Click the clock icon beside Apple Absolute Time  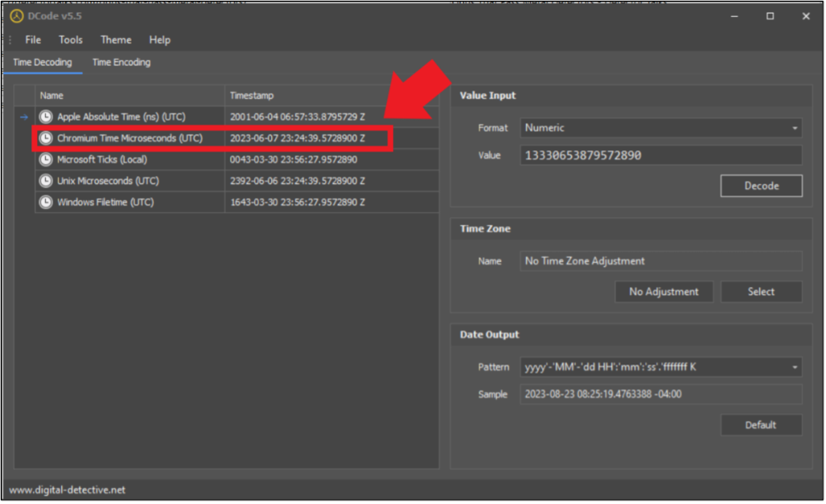click(x=46, y=116)
